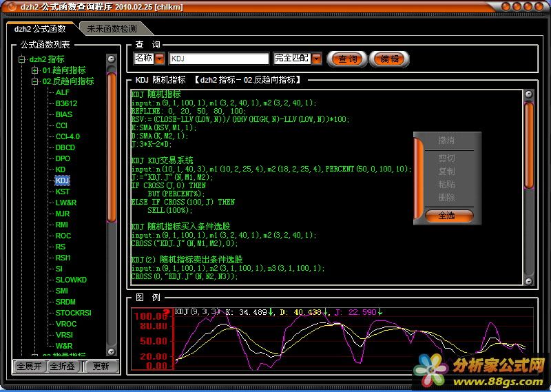Click the red question mark on chart
Screen dimensions: 551x392
click(x=167, y=312)
